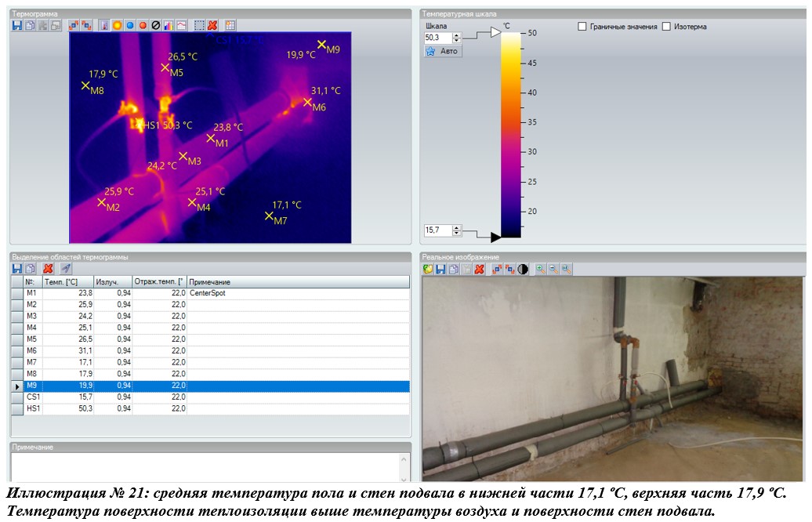Click the upper scale input field 50,3
Viewport: 812px width, 522px height.
(x=438, y=38)
